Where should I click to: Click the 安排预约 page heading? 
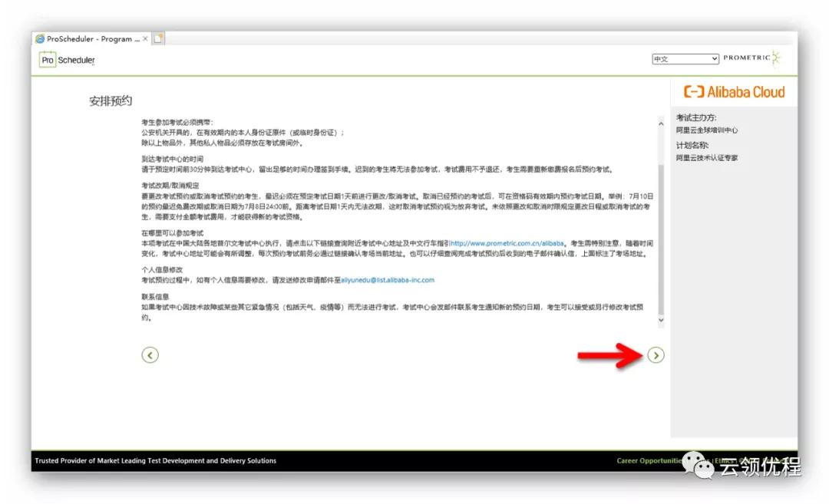[x=111, y=101]
